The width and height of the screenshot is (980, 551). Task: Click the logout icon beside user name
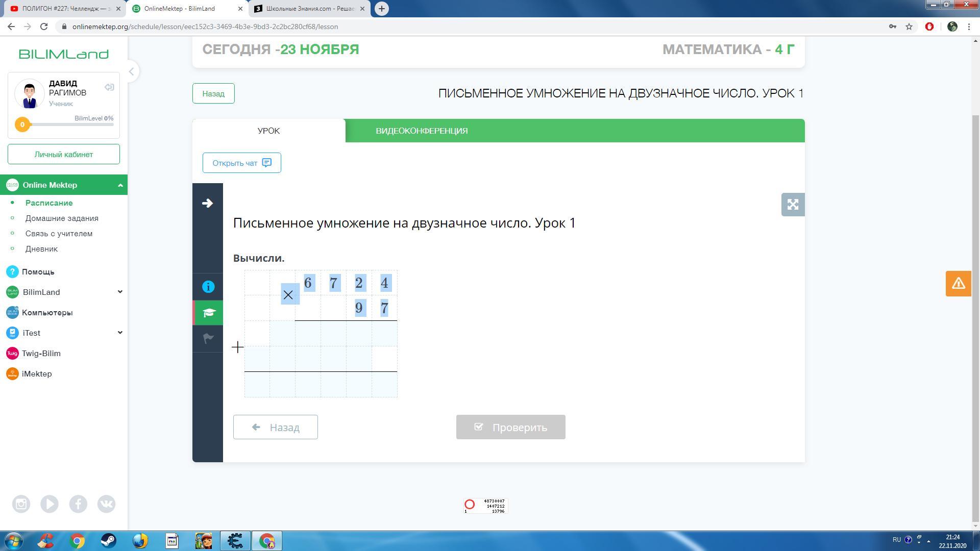tap(109, 87)
